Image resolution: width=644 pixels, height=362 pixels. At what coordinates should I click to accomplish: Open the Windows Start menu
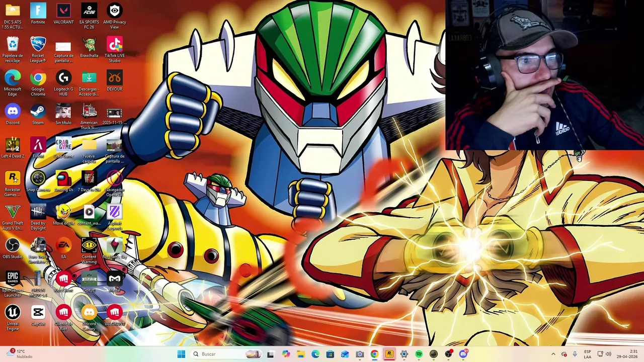click(181, 354)
